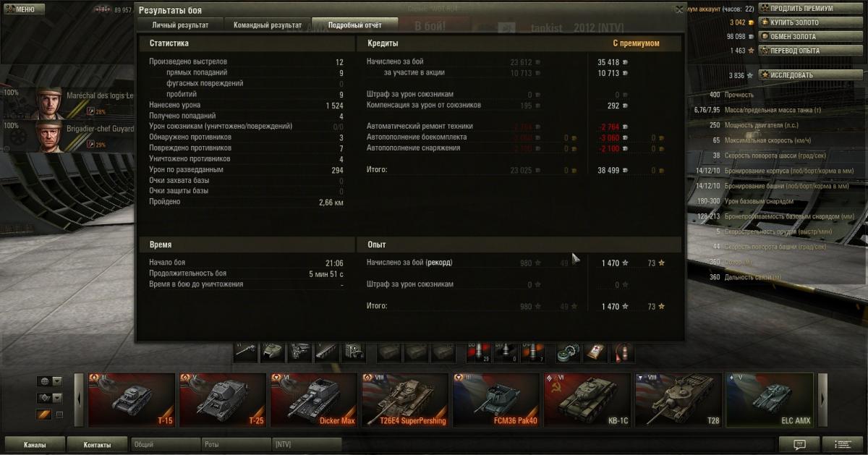
Task: Switch to the [NTV] chat tab
Action: pos(307,444)
